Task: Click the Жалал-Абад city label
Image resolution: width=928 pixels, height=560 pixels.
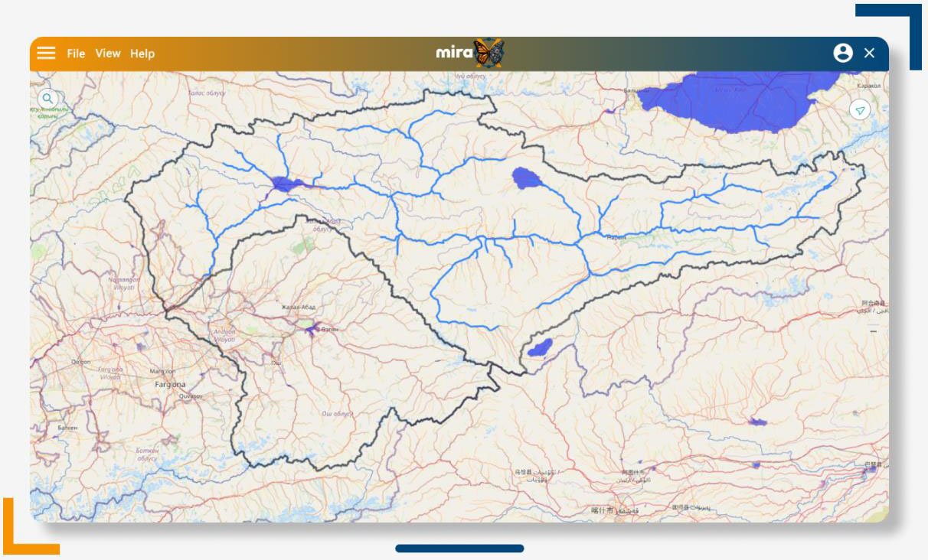Action: click(x=298, y=307)
